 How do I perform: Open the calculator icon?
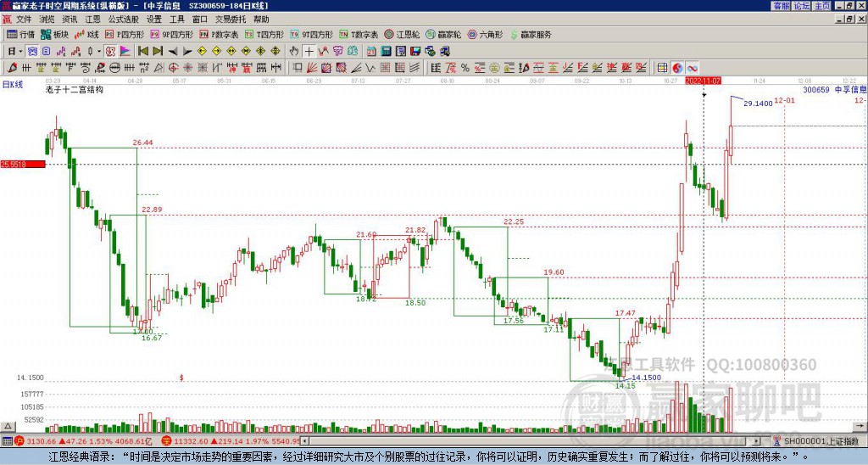click(x=386, y=52)
